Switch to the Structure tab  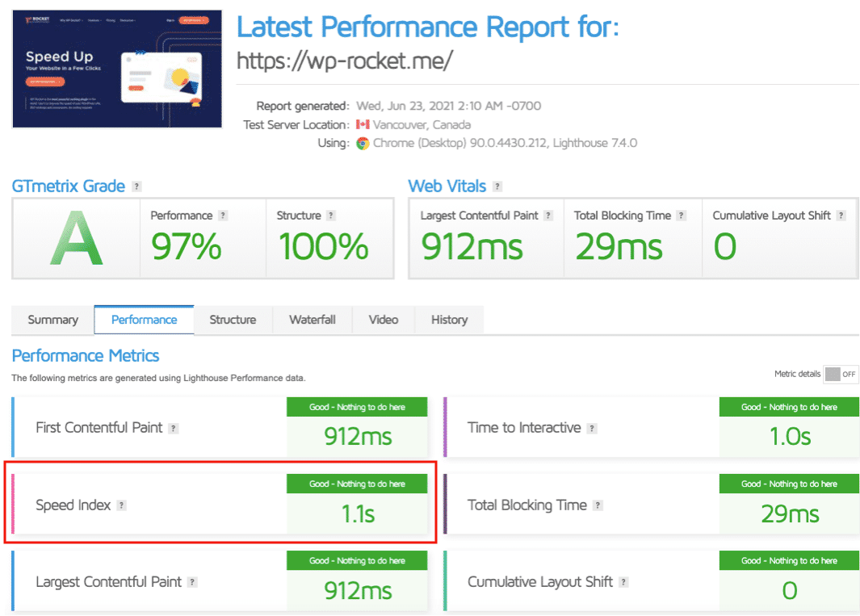(x=233, y=320)
